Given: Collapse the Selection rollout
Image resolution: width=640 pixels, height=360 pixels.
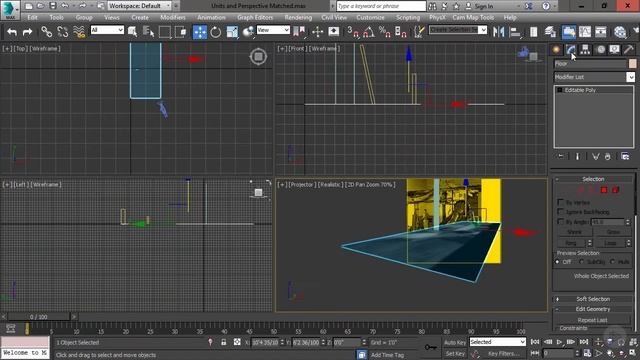Looking at the screenshot, I should 593,179.
